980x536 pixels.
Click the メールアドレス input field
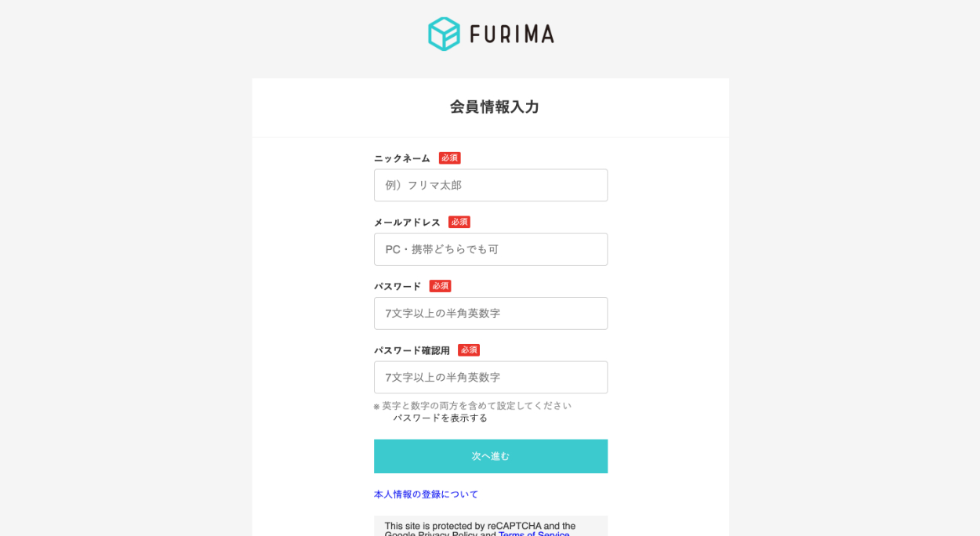tap(491, 249)
